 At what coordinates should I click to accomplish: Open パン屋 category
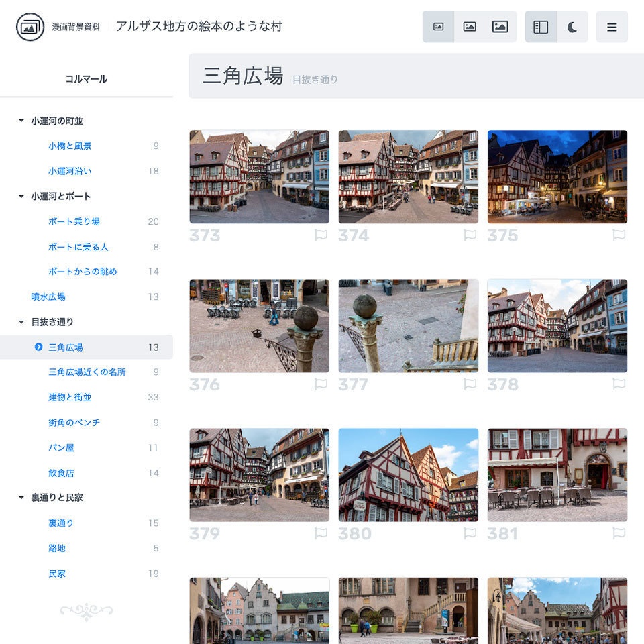click(x=61, y=447)
